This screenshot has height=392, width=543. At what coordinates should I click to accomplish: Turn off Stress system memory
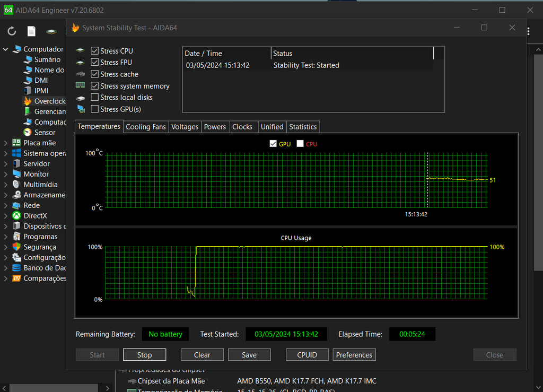(x=94, y=86)
